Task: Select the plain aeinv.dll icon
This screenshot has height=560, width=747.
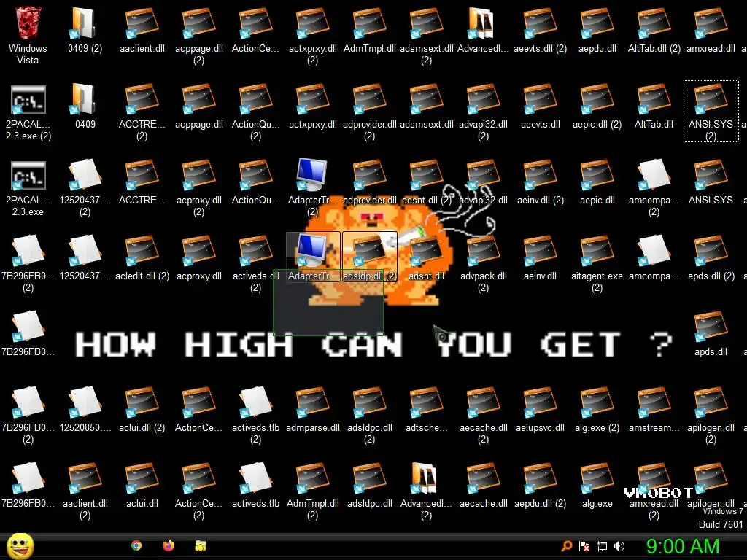Action: (540, 251)
